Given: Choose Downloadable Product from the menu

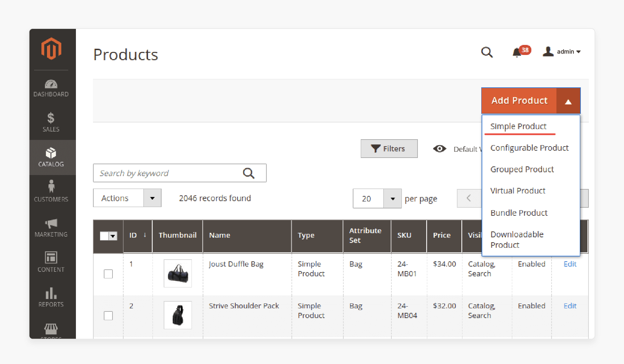Looking at the screenshot, I should point(517,239).
